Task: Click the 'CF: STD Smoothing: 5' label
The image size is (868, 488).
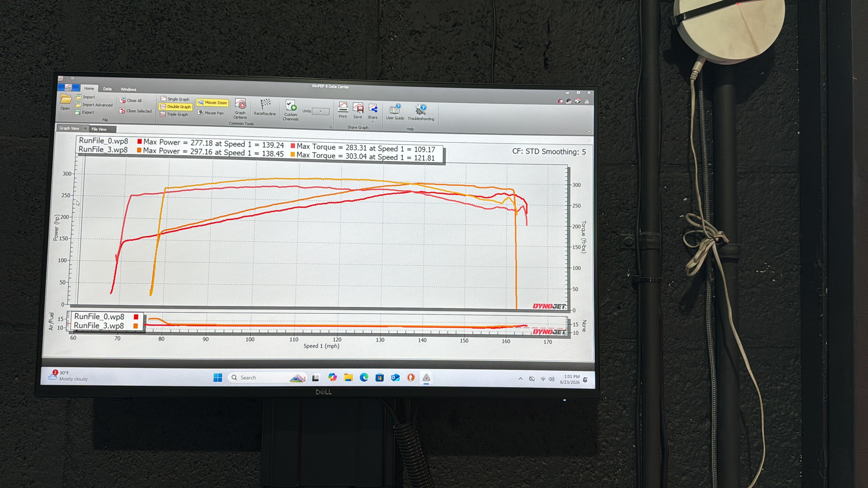Action: [x=549, y=152]
